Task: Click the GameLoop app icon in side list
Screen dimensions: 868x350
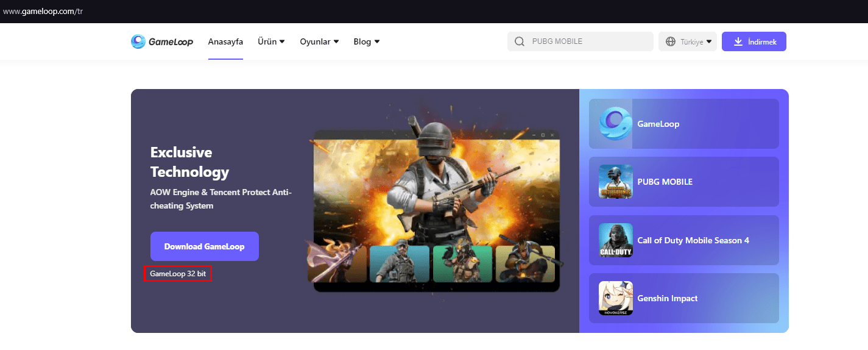Action: [616, 124]
